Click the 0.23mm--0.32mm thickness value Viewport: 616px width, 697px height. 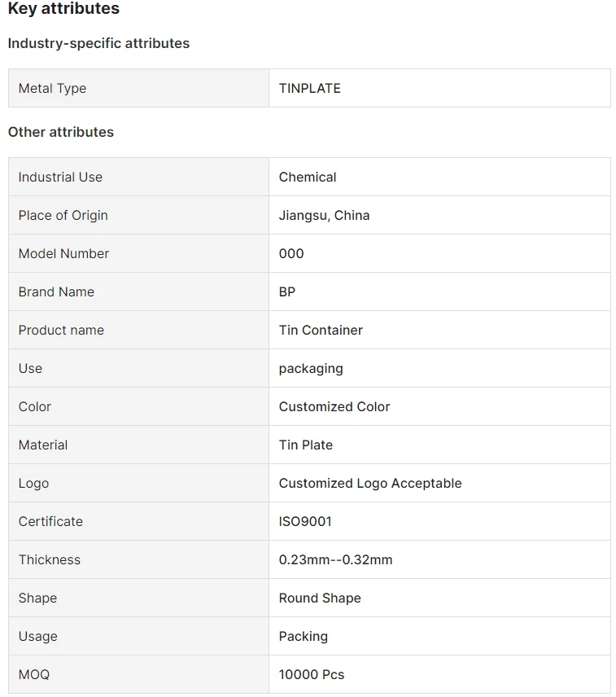pos(336,559)
